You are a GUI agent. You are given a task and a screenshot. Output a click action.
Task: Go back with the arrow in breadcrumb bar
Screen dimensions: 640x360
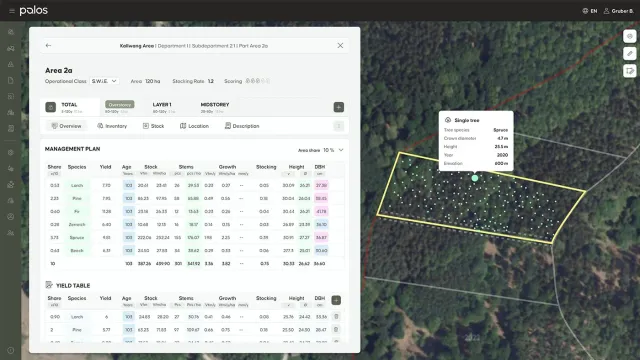(49, 45)
